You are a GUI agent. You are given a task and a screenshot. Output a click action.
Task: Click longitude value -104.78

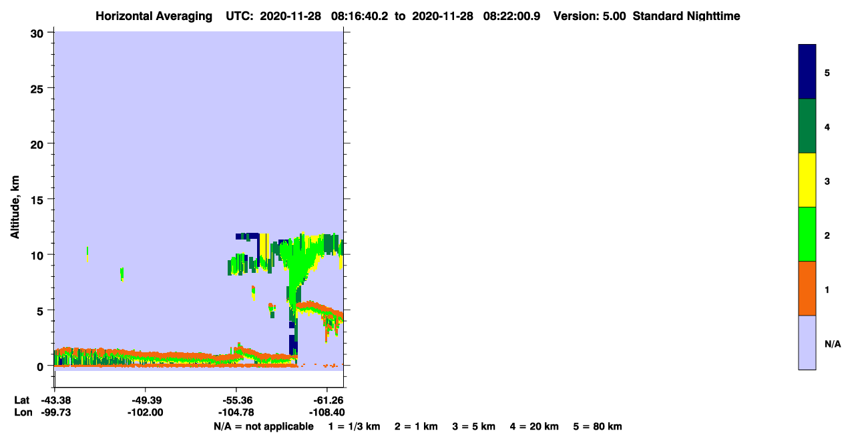point(236,412)
